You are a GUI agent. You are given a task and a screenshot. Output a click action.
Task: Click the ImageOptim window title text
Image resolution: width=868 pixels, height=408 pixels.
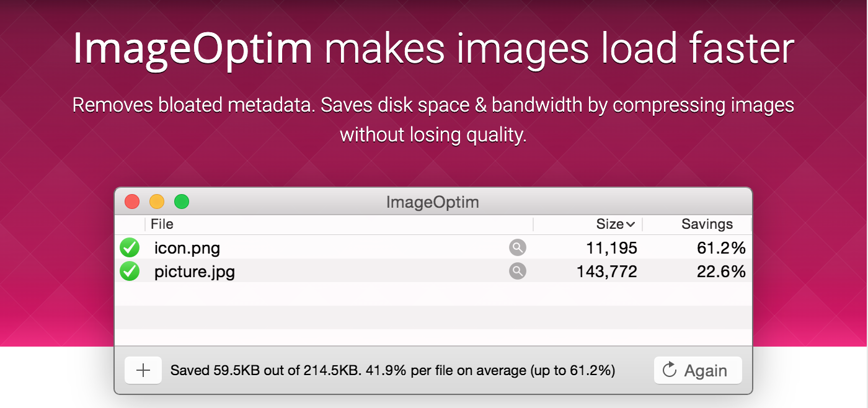coord(433,202)
